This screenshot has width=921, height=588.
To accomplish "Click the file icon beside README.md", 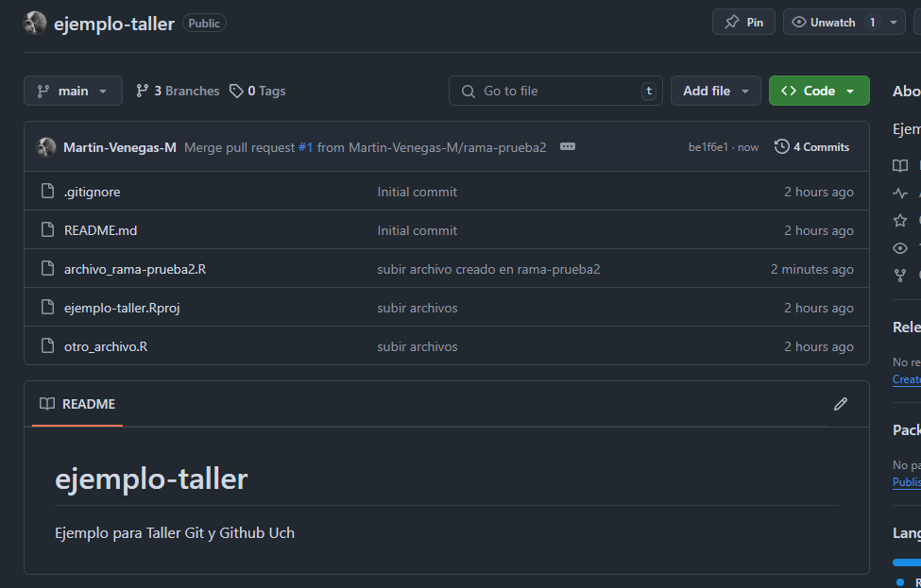I will click(47, 230).
